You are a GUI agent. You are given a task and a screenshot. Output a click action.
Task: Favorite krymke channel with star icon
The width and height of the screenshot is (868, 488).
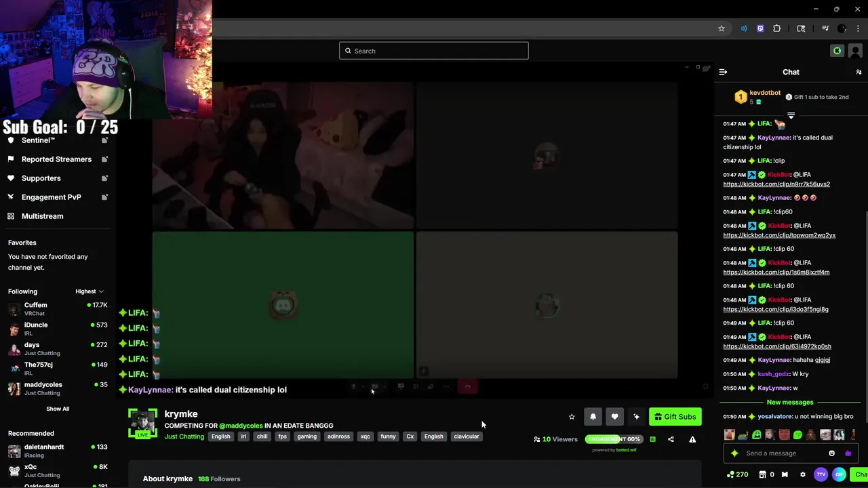click(x=572, y=417)
